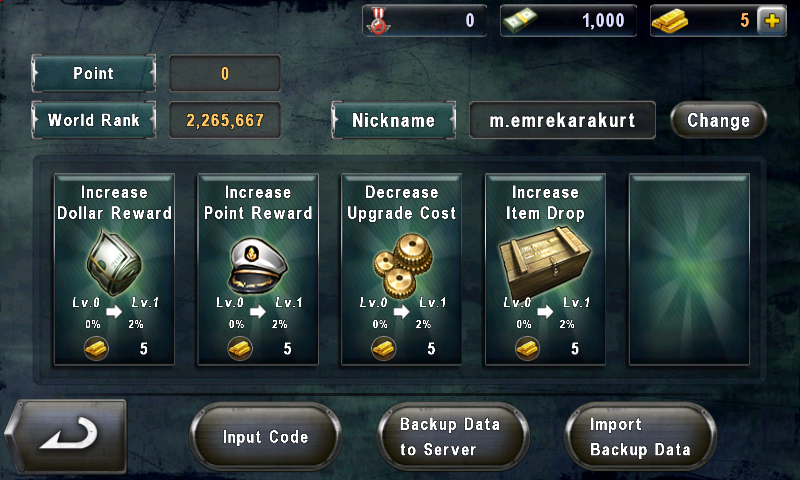Click the World Rank label
Image resolution: width=800 pixels, height=480 pixels.
[93, 120]
